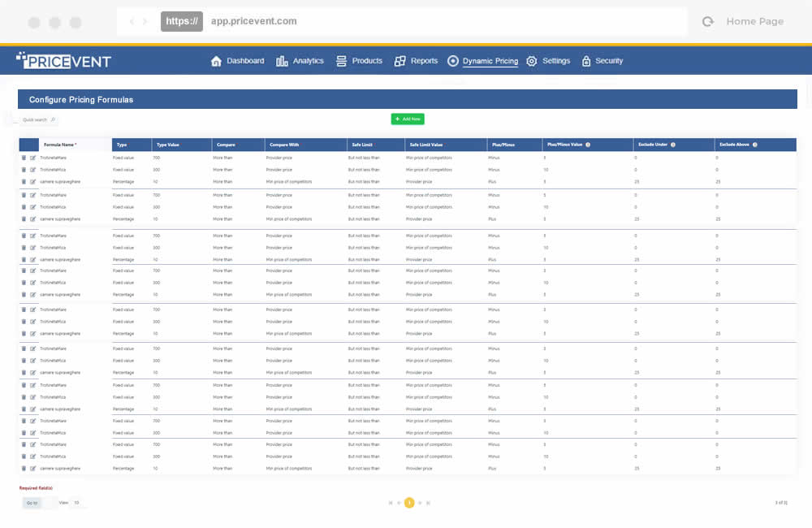This screenshot has width=812, height=528.
Task: Reload the page with the refresh icon
Action: (x=707, y=21)
